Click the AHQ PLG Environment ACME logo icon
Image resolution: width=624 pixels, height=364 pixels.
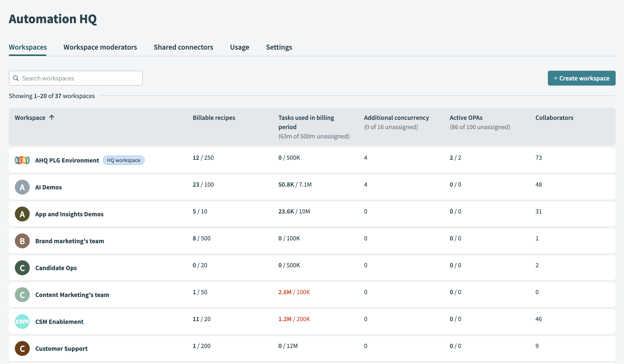pyautogui.click(x=22, y=160)
